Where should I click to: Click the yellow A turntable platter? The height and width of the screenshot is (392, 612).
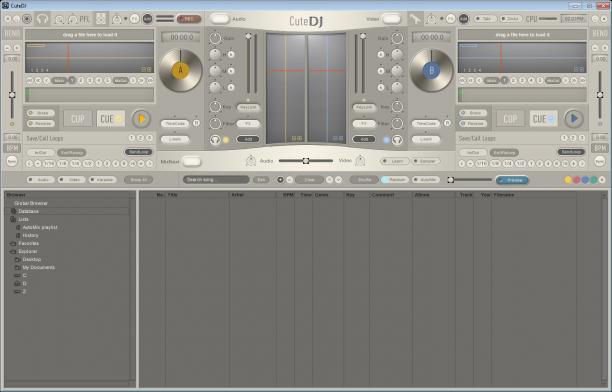(x=180, y=71)
